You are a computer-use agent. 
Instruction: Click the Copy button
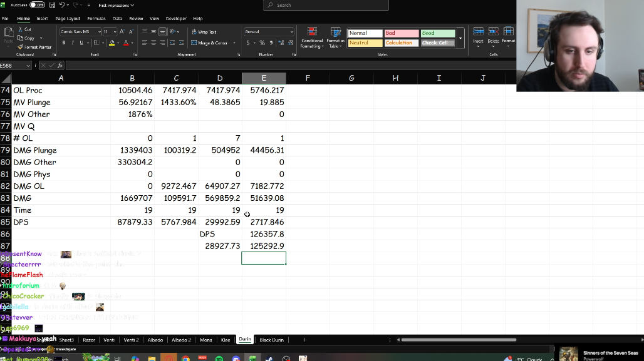(x=26, y=38)
